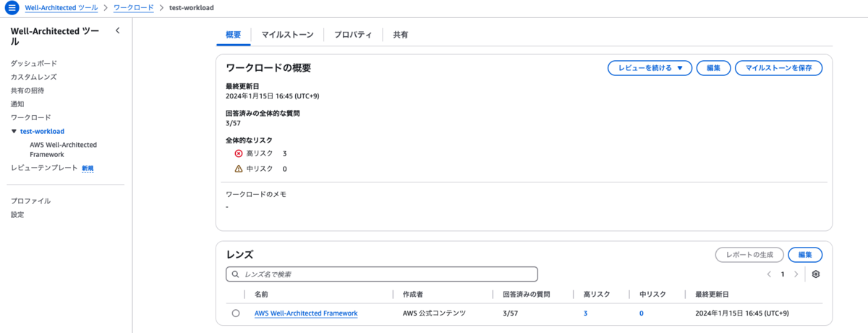Open レビューテンプレート in the sidebar
Viewport: 868px width, 333px height.
tap(44, 168)
